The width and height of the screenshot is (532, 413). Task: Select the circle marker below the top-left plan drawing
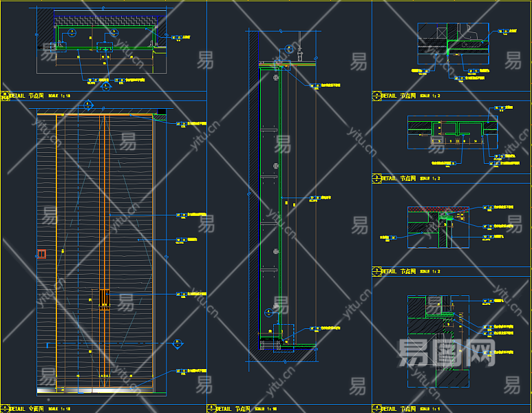coord(104,87)
